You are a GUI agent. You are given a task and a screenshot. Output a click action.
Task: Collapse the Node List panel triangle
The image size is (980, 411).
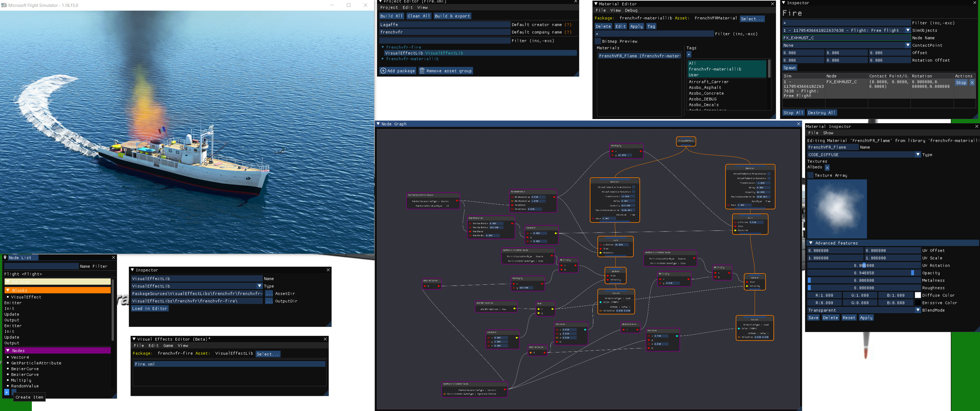[x=5, y=258]
